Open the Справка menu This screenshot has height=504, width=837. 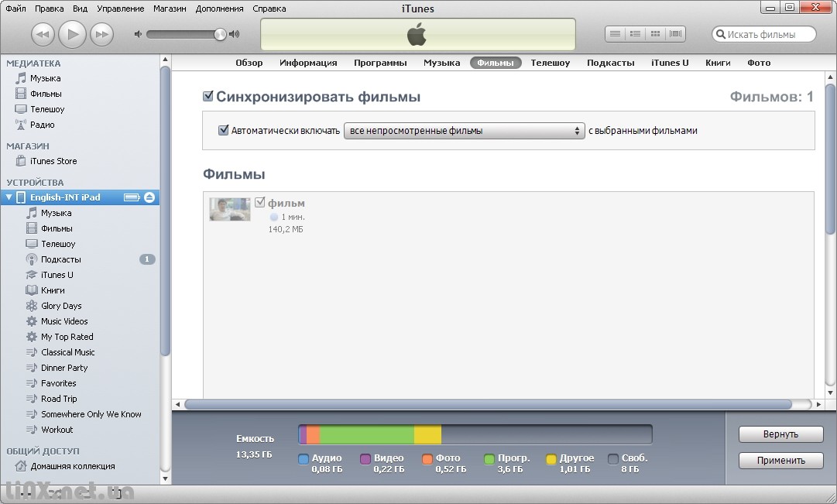[x=269, y=9]
